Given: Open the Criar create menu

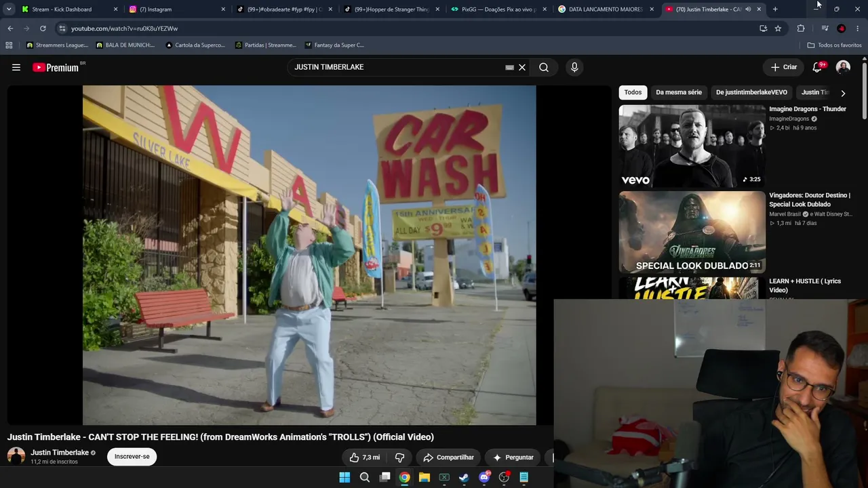Looking at the screenshot, I should [784, 67].
